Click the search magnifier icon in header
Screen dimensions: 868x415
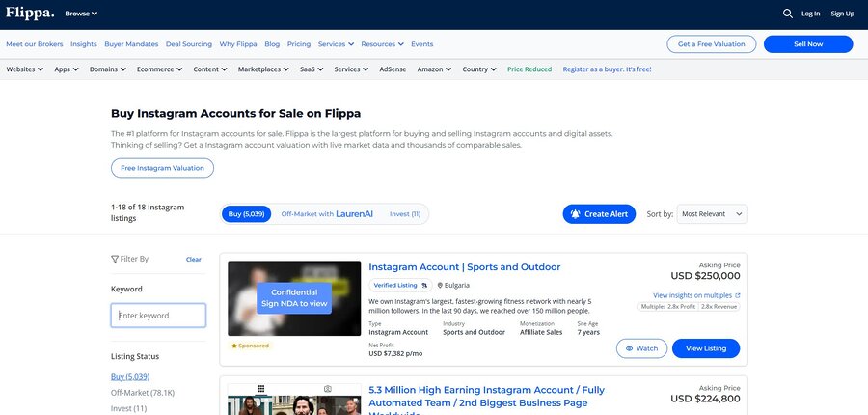tap(787, 14)
